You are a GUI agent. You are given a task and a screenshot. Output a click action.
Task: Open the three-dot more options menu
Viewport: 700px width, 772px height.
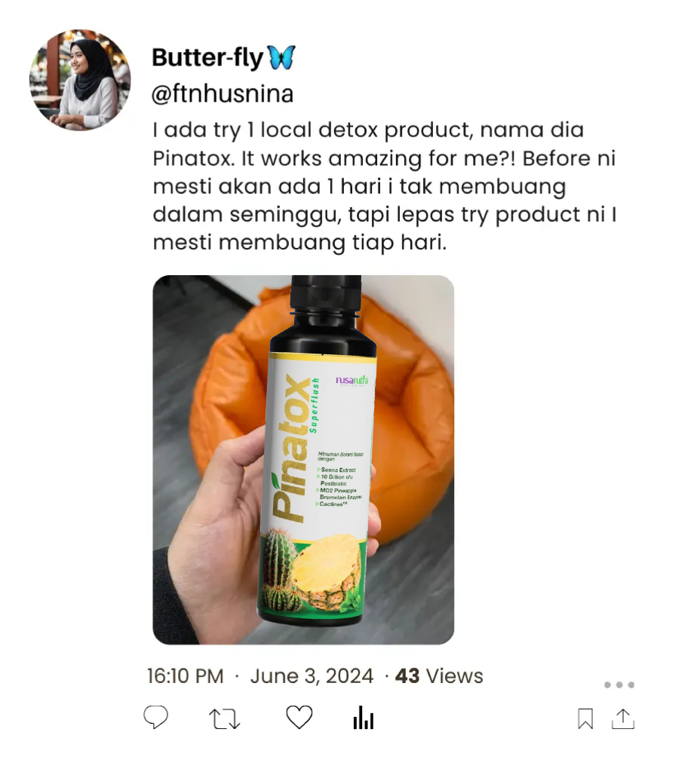point(619,685)
